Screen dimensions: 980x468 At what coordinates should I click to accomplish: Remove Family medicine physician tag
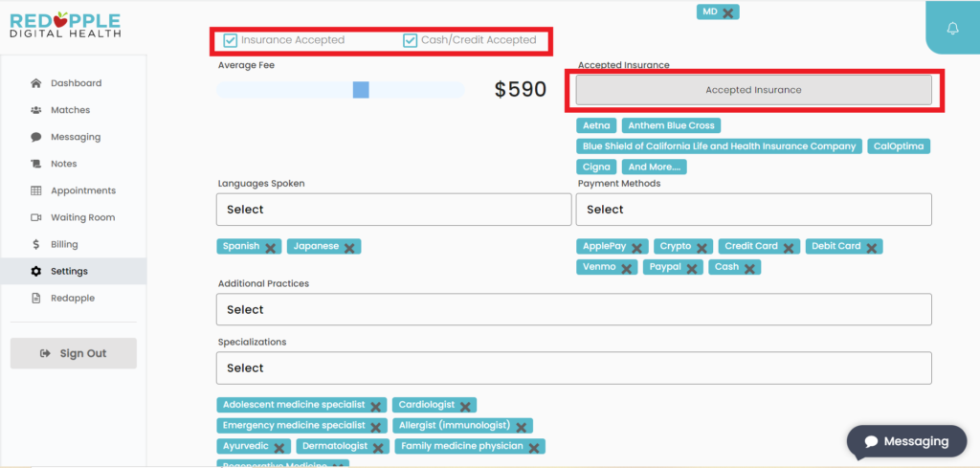click(x=534, y=447)
